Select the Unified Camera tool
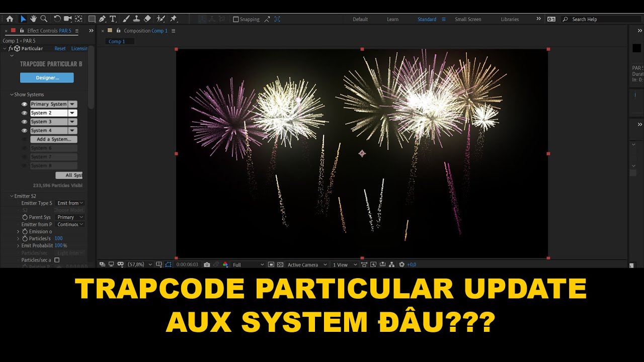Viewport: 644px width, 362px height. coord(68,19)
